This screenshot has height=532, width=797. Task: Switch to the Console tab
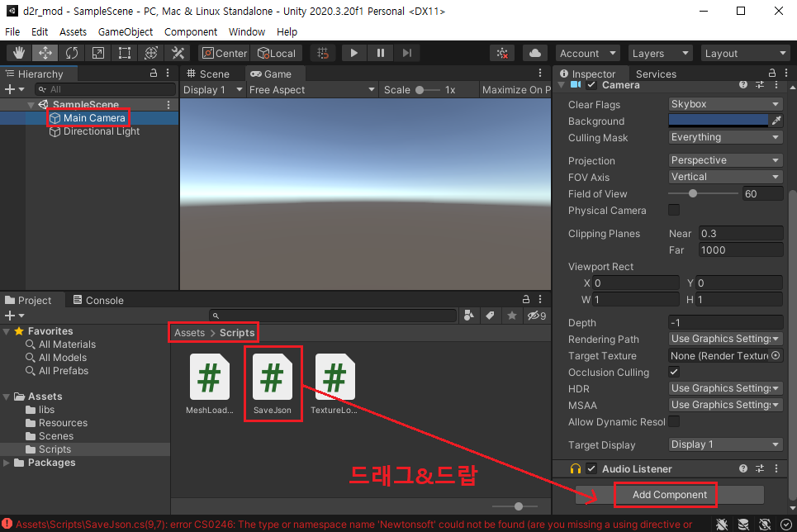coord(98,300)
